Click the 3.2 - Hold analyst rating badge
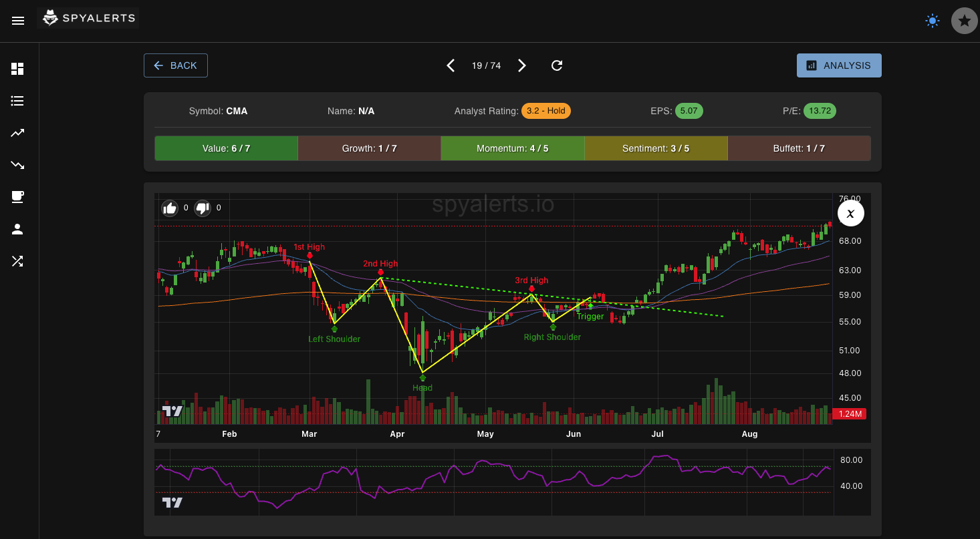The width and height of the screenshot is (980, 539). (x=545, y=111)
